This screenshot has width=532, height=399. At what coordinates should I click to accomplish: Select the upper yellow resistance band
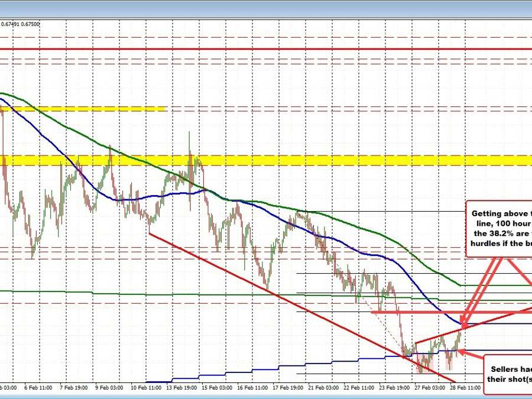(83, 109)
